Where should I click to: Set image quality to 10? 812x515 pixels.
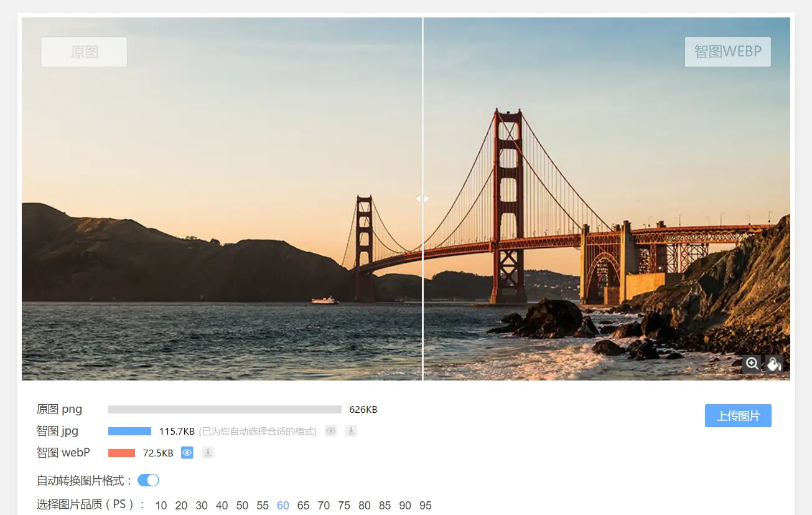[161, 506]
